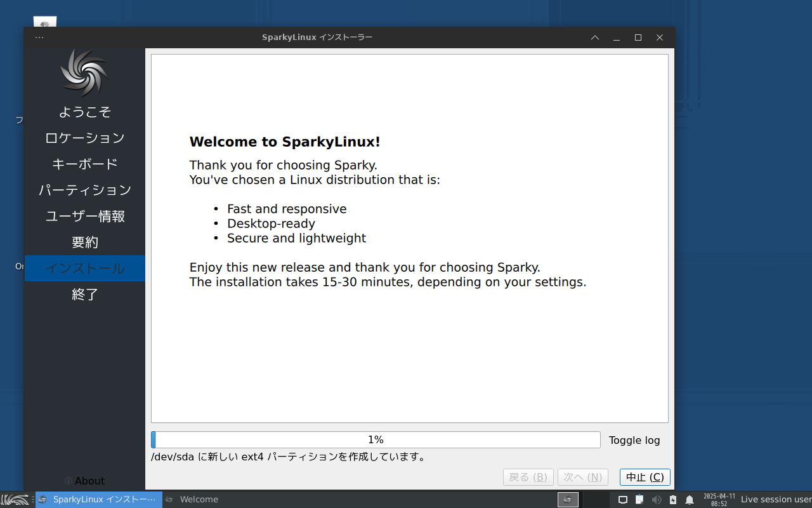Click the About link in the sidebar
The image size is (812, 508).
(85, 481)
